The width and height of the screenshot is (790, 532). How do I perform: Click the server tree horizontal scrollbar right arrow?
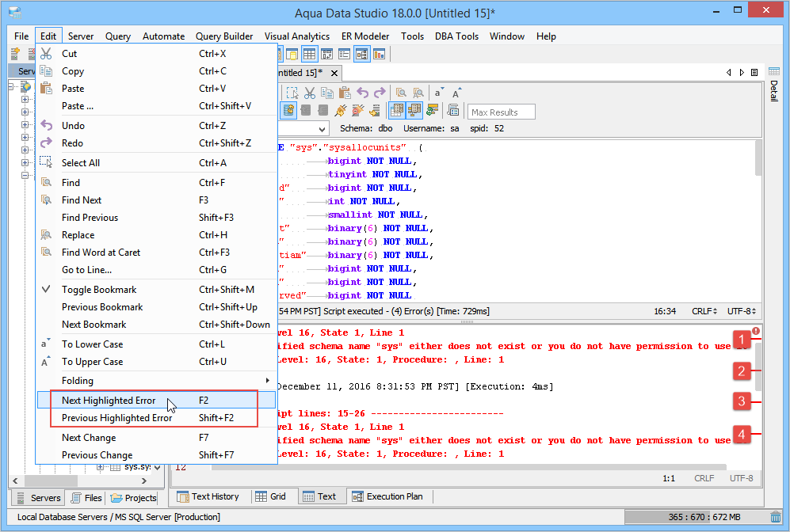pos(144,481)
